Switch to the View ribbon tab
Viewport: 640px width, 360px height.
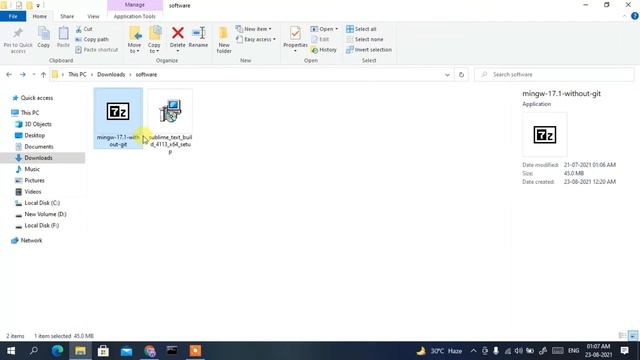click(93, 16)
